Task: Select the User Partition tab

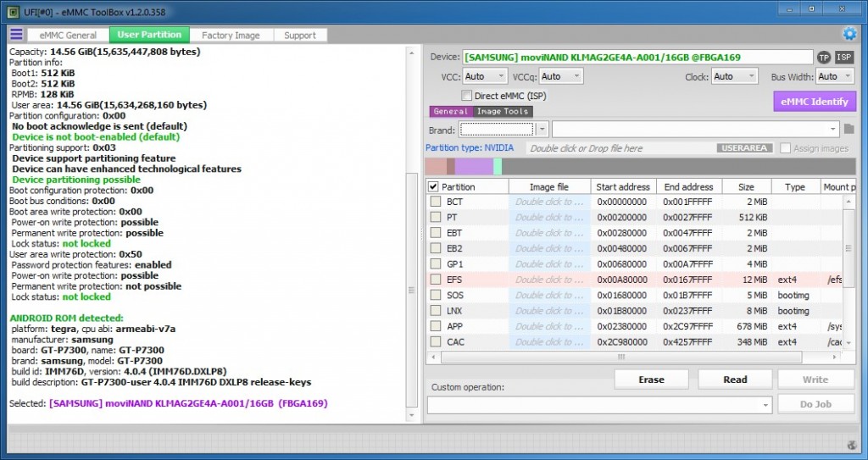Action: 149,35
